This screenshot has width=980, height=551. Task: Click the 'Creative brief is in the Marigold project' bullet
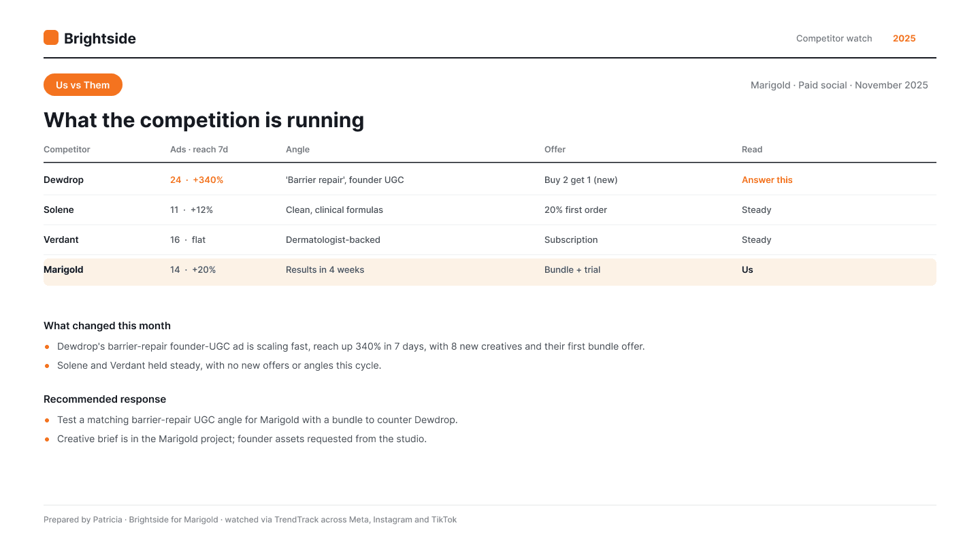coord(242,439)
